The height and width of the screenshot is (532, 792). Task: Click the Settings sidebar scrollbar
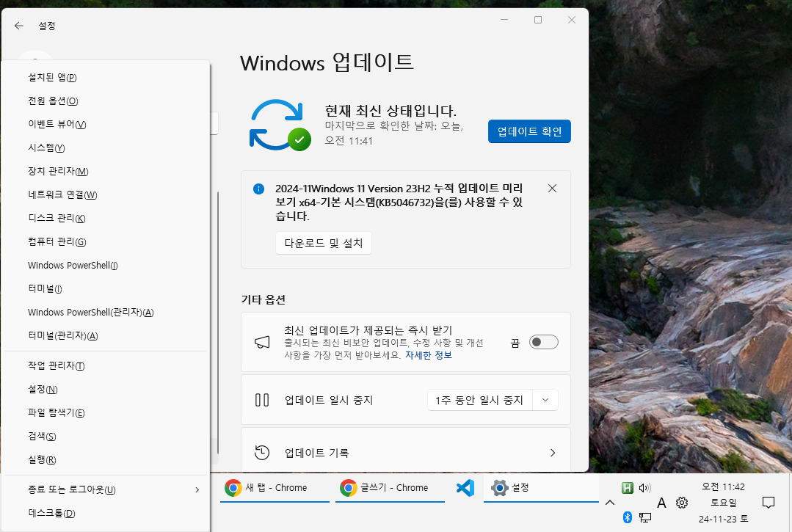tap(218, 323)
